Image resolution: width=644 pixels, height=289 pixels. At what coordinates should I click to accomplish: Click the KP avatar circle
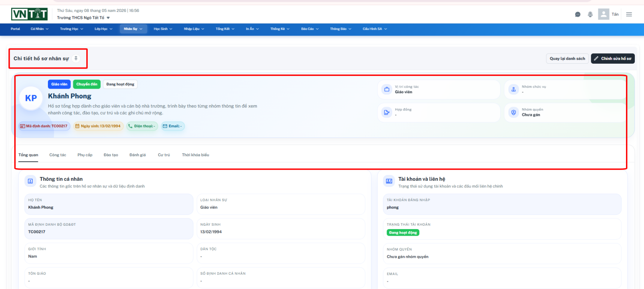point(31,98)
